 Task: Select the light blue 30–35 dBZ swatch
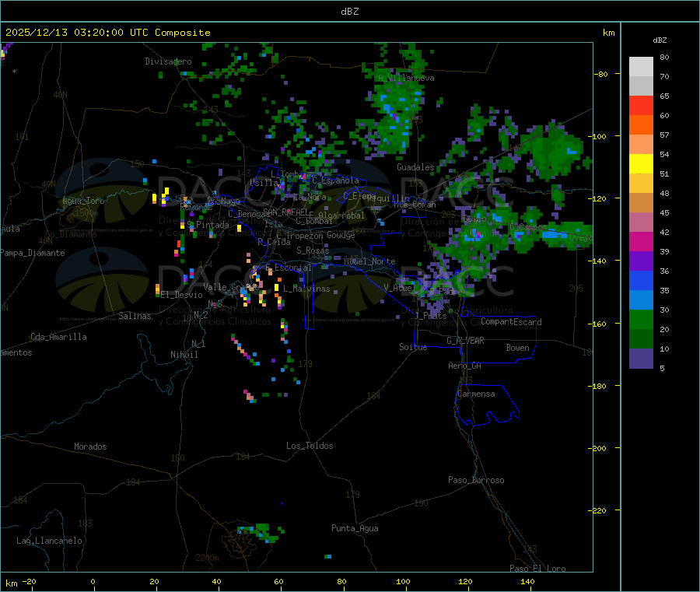641,300
